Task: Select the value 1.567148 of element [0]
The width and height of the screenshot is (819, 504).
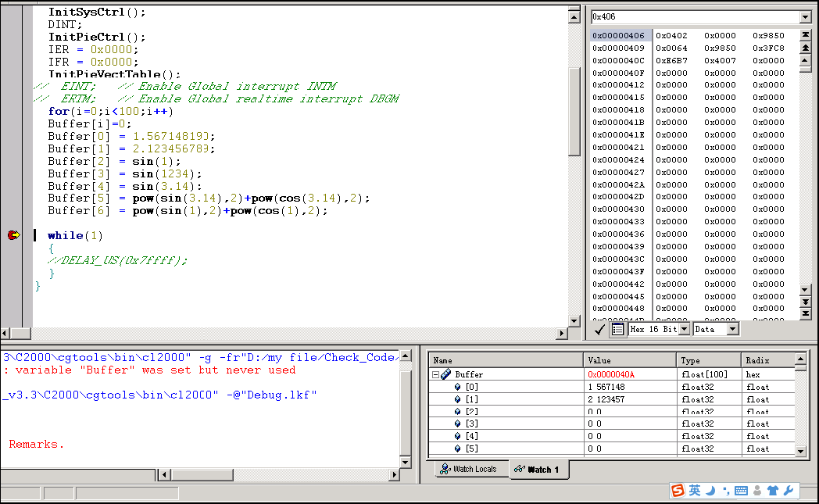Action: (x=606, y=387)
